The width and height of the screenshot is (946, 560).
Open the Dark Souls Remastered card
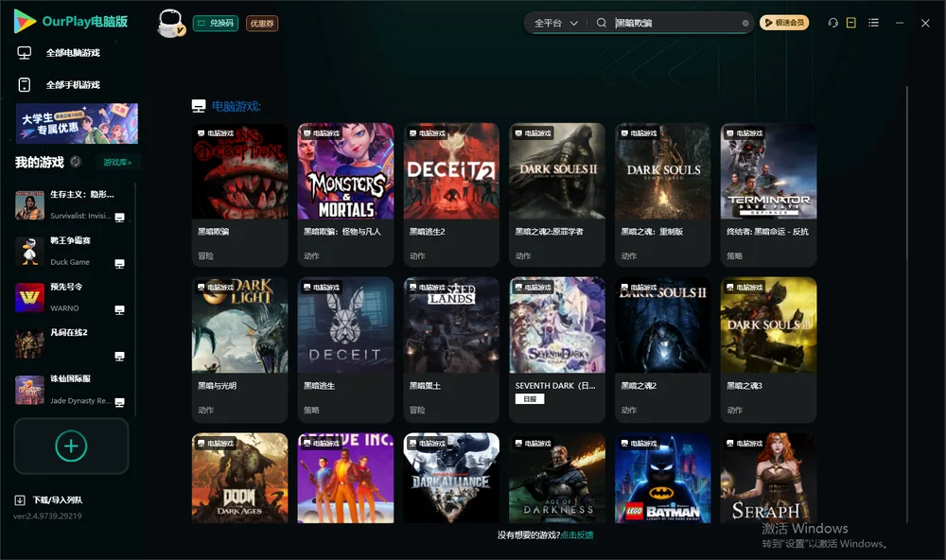pyautogui.click(x=663, y=195)
